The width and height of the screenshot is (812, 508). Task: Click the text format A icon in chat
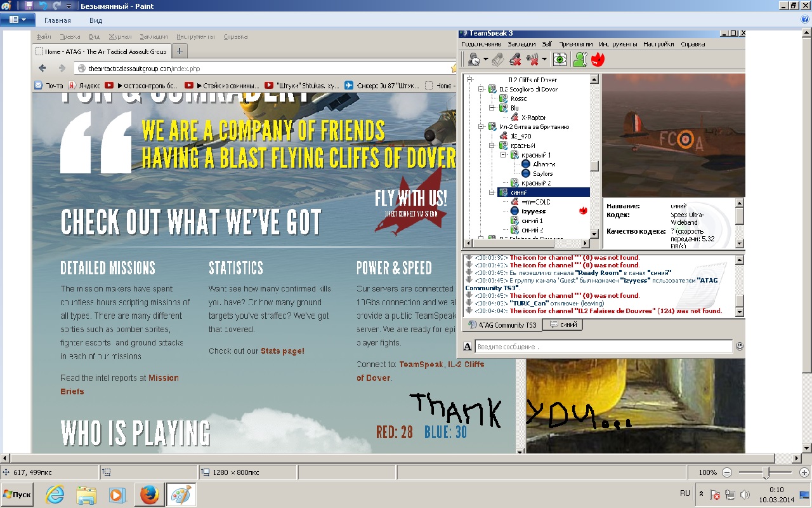[468, 347]
